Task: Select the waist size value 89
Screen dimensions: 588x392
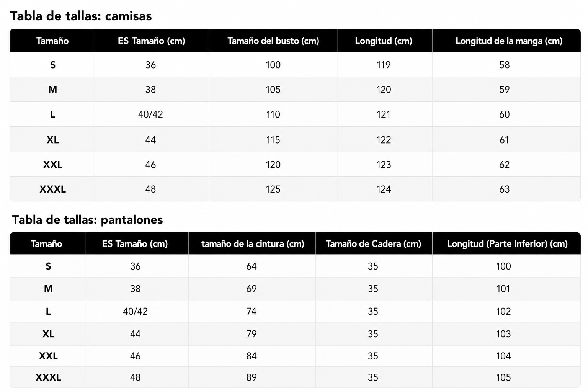Action: click(252, 377)
